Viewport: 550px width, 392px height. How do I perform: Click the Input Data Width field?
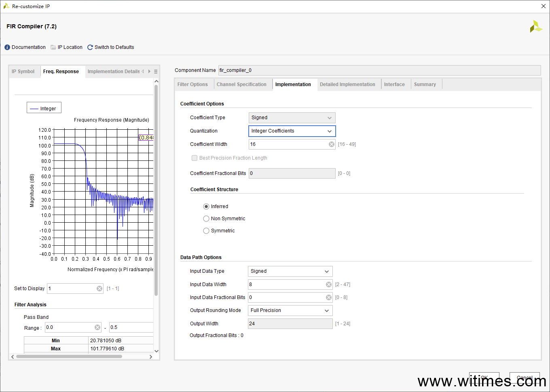pyautogui.click(x=290, y=285)
